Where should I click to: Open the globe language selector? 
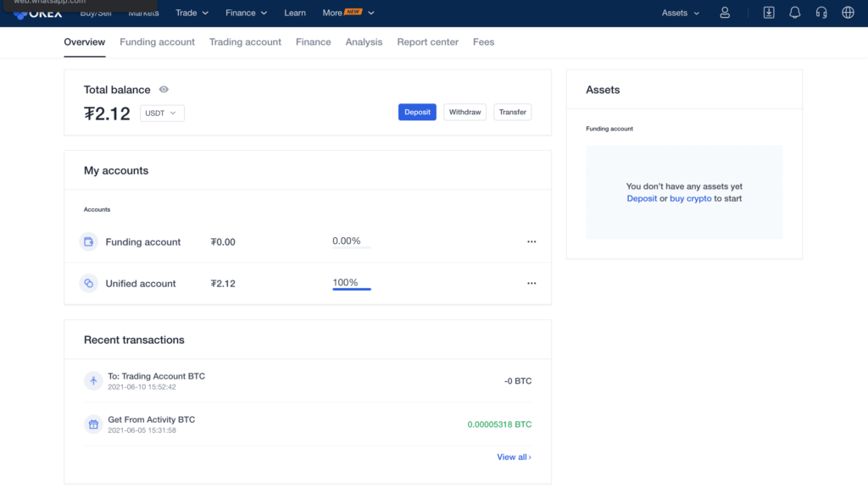848,13
